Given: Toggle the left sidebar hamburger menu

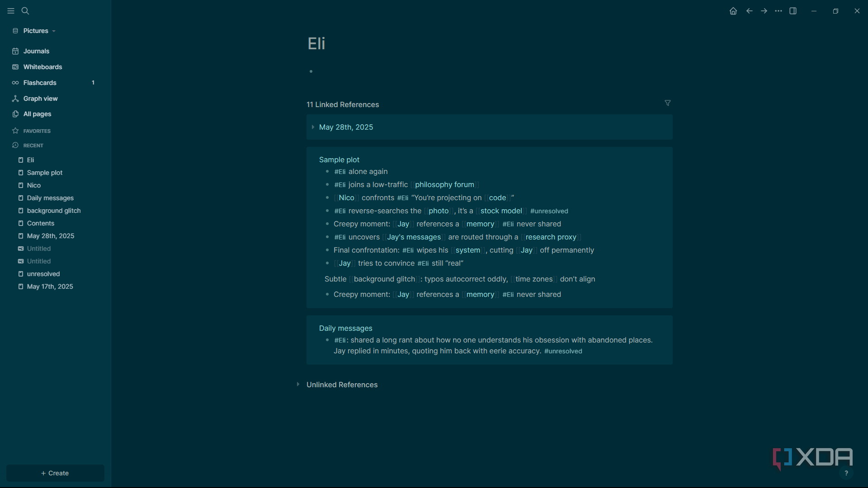Looking at the screenshot, I should coord(11,11).
